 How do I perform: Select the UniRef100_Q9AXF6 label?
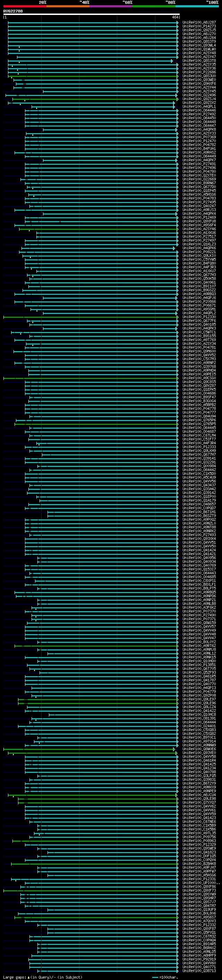point(199,84)
